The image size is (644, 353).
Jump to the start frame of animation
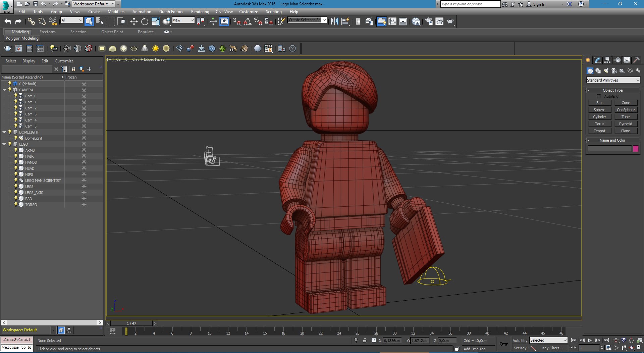[574, 340]
